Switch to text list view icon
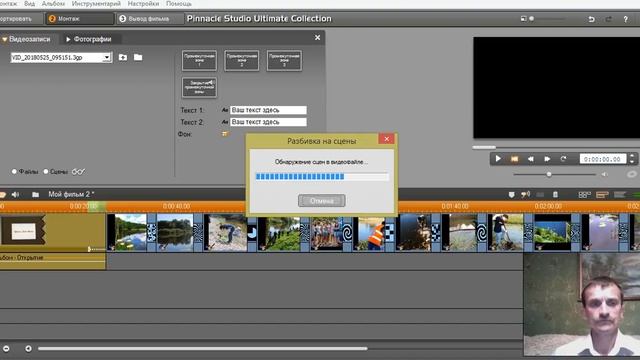640x360 pixels. [620, 195]
